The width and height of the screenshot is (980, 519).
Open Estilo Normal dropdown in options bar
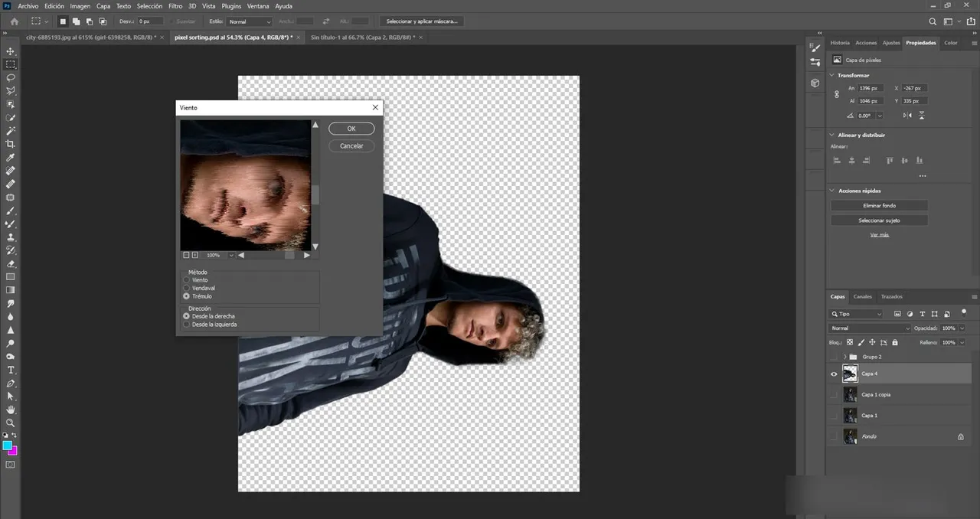click(x=249, y=21)
